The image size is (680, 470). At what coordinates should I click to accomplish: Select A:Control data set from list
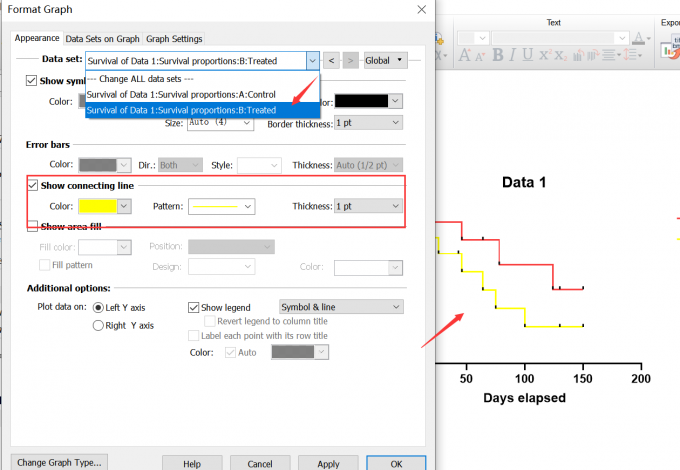click(203, 95)
